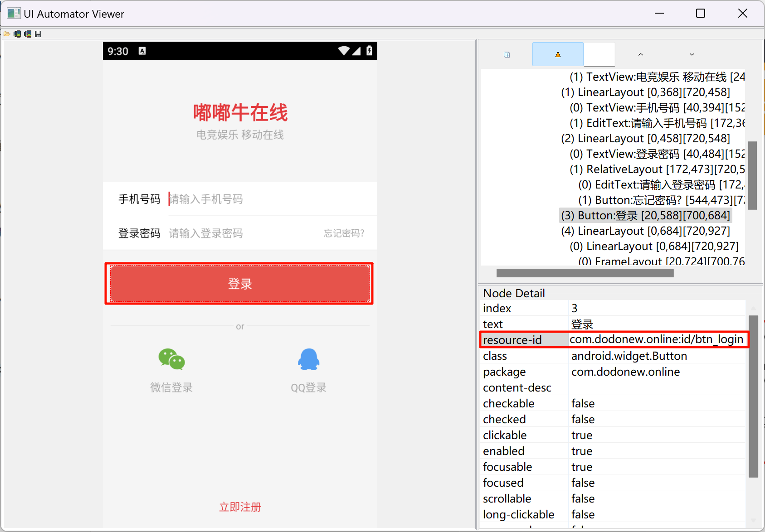Screen dimensions: 765x532
Task: Click the red 登录 button in the preview
Action: [x=239, y=284]
